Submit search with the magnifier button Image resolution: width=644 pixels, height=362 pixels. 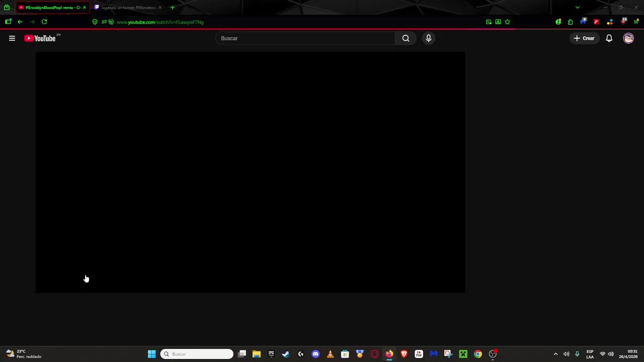point(406,38)
